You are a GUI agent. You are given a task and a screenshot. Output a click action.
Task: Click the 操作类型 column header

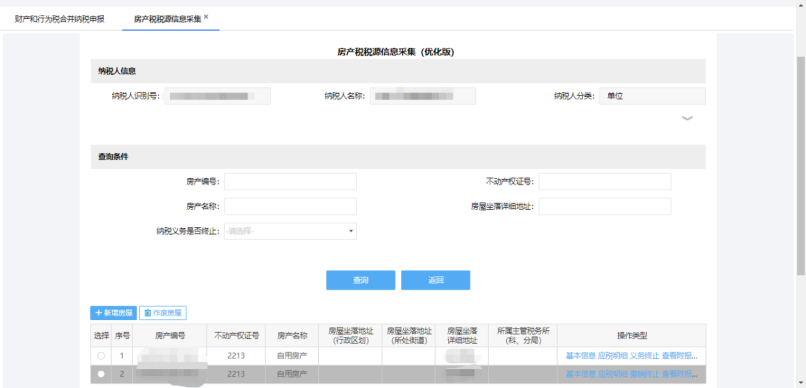632,336
